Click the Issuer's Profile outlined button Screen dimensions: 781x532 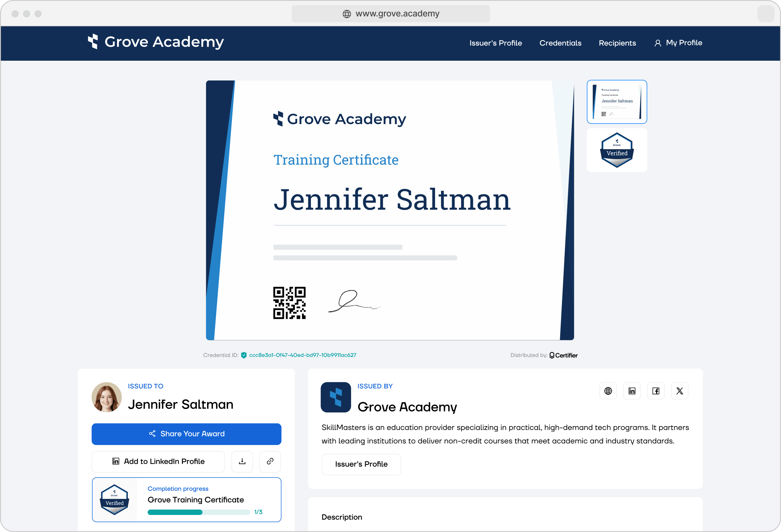(361, 464)
